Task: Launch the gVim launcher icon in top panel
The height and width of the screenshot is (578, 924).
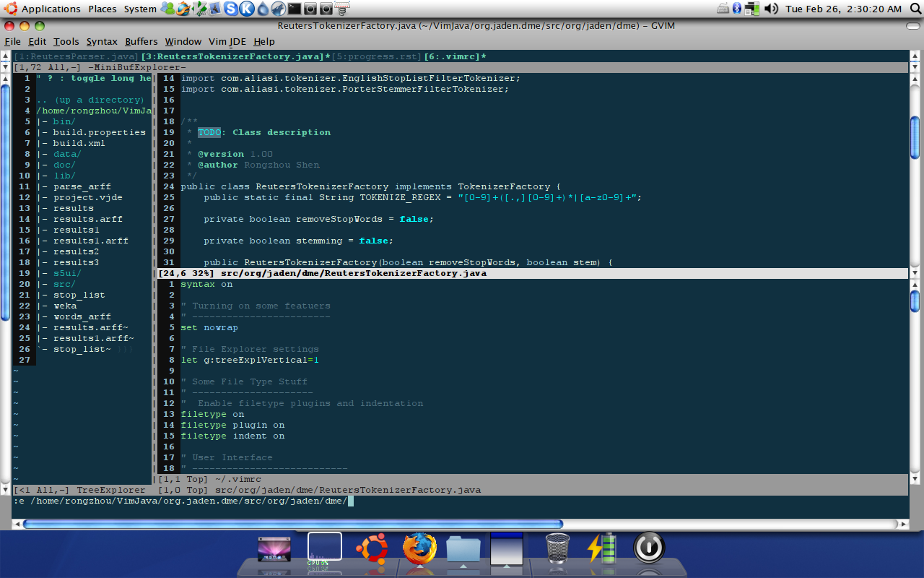Action: (200, 9)
